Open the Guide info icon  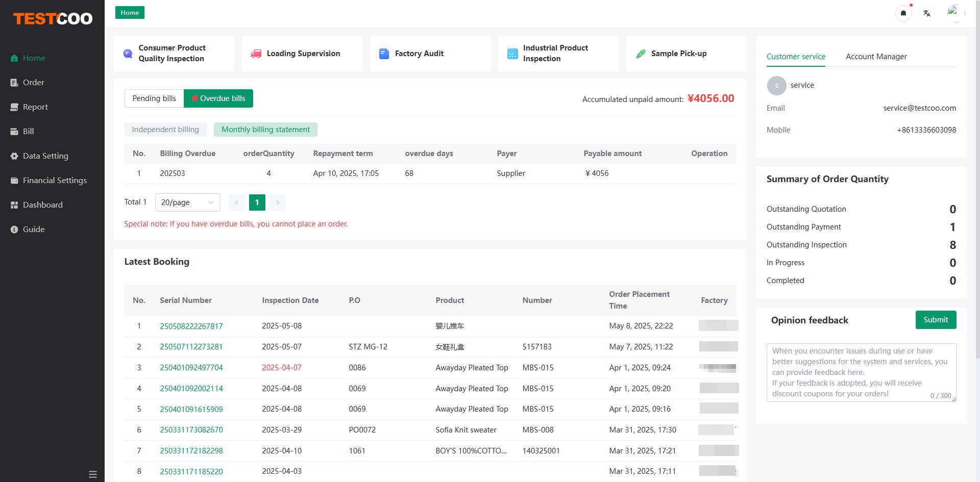[x=14, y=230]
